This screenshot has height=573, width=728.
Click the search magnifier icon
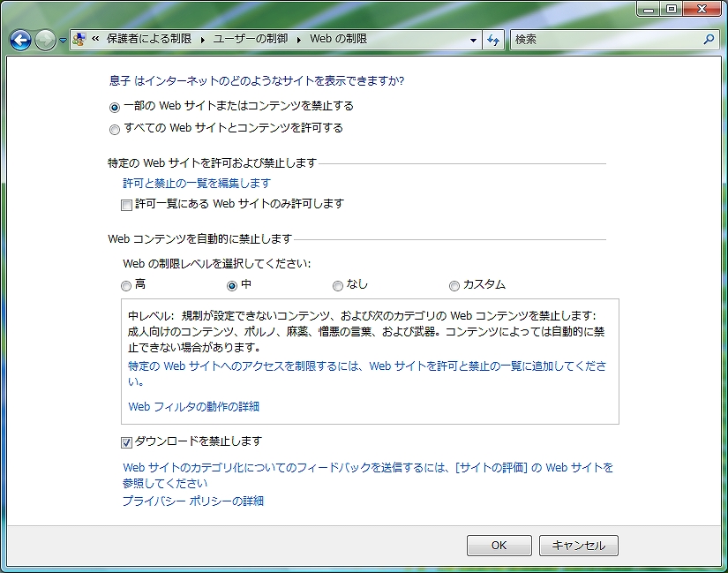[708, 40]
